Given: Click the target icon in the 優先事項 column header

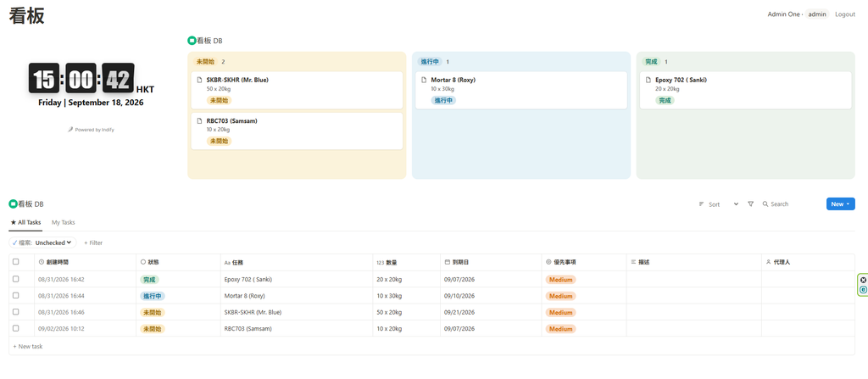Looking at the screenshot, I should [x=548, y=262].
